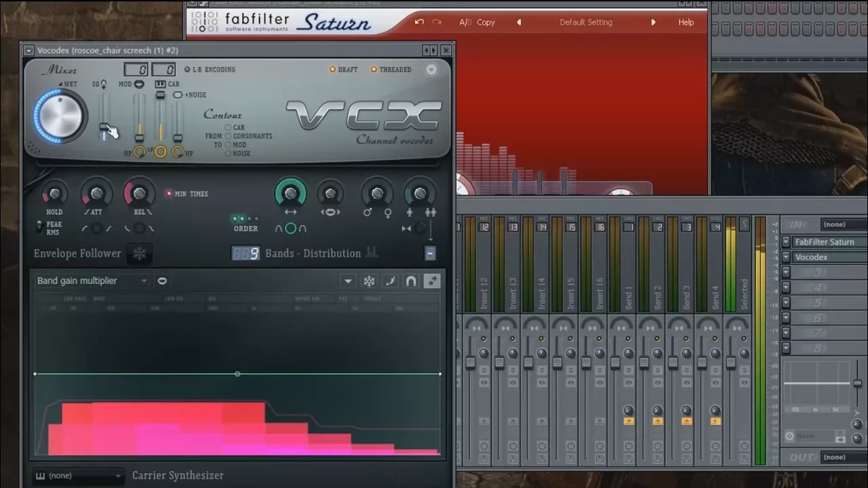Click the REL release knob
868x488 pixels.
coord(139,194)
